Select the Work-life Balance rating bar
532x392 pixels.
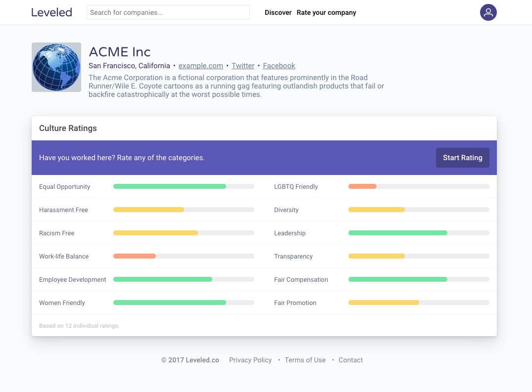pyautogui.click(x=184, y=256)
